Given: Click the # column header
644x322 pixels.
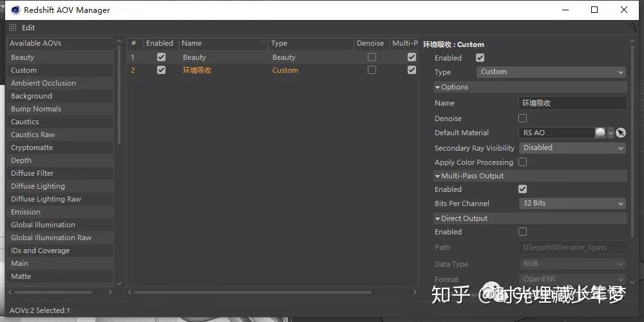Looking at the screenshot, I should 135,43.
